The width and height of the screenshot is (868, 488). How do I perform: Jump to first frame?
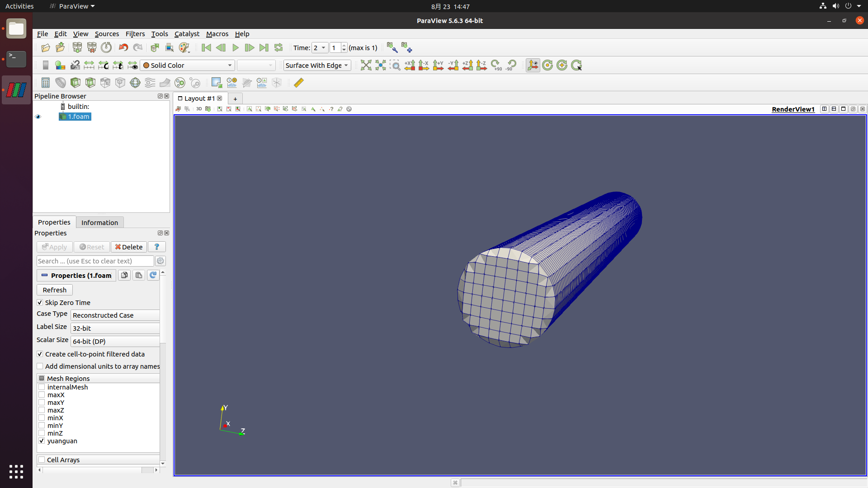[x=206, y=48]
